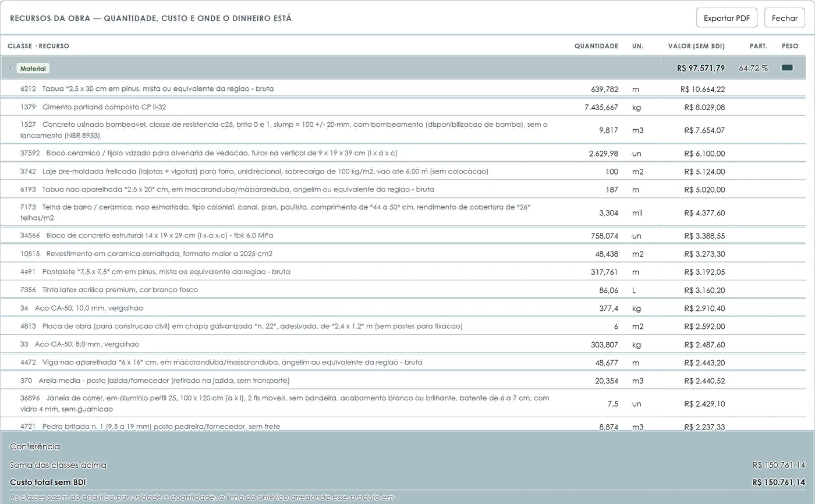Inspect the Material weight bar indicator
The height and width of the screenshot is (504, 815).
(787, 68)
